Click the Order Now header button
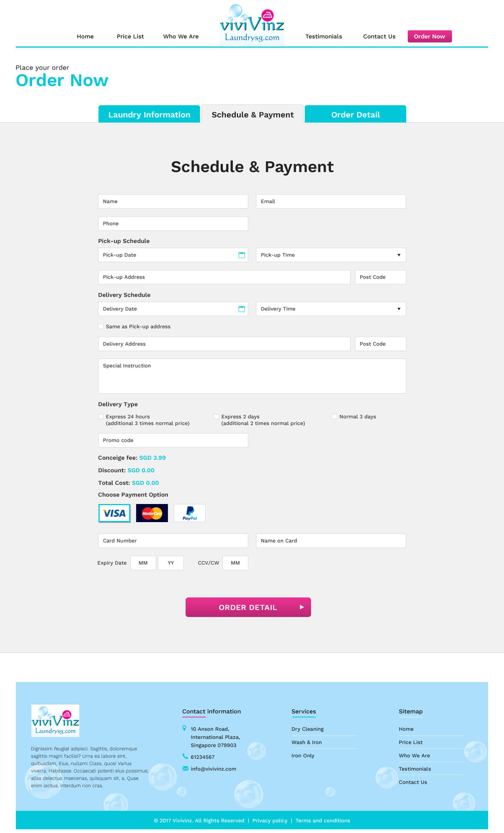Viewport: 504px width, 833px height. coord(429,37)
